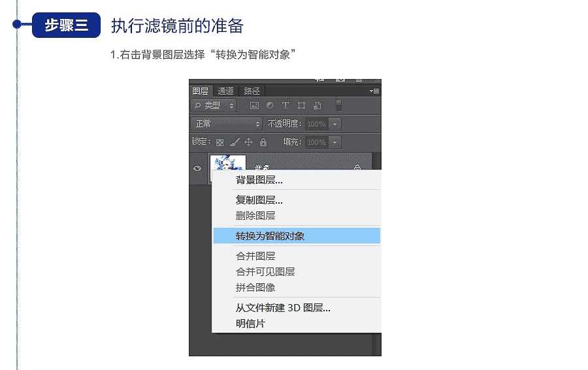This screenshot has width=588, height=370.
Task: Choose 合并图层 from context menu
Action: 296,256
